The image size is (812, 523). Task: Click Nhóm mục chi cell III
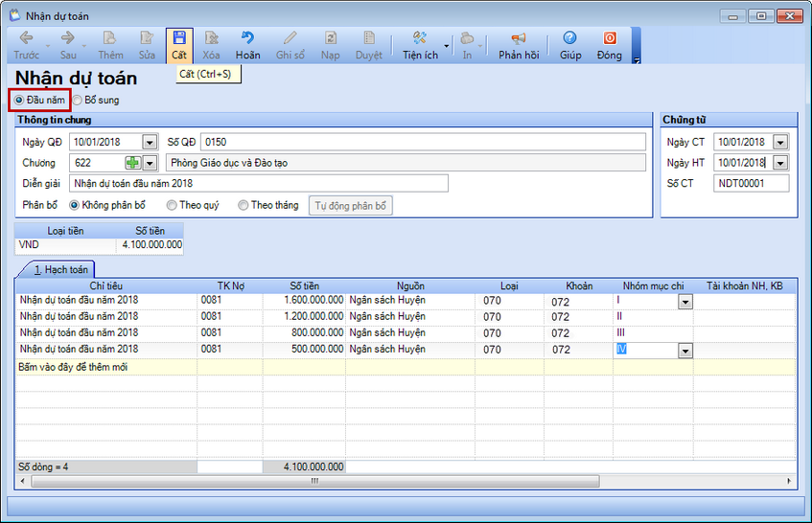[653, 332]
